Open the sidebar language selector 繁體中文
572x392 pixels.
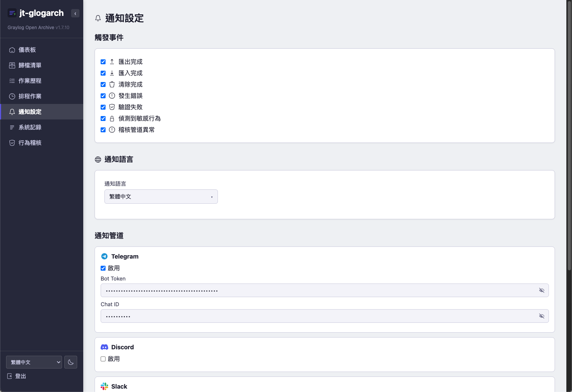(x=34, y=362)
